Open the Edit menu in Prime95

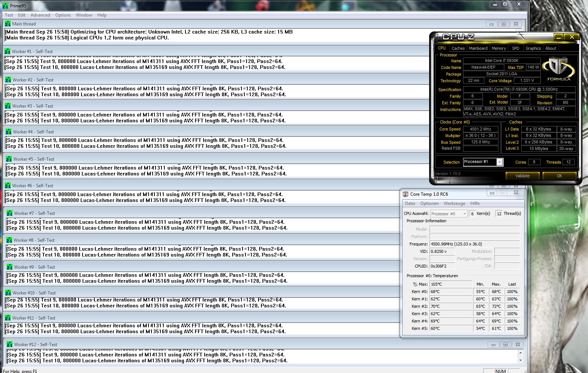pos(22,15)
